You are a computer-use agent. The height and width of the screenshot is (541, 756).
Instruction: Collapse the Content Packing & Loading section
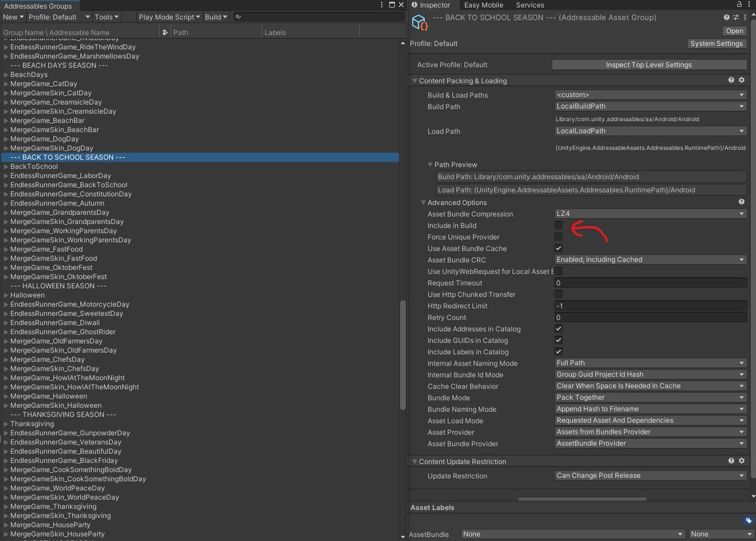pyautogui.click(x=415, y=81)
